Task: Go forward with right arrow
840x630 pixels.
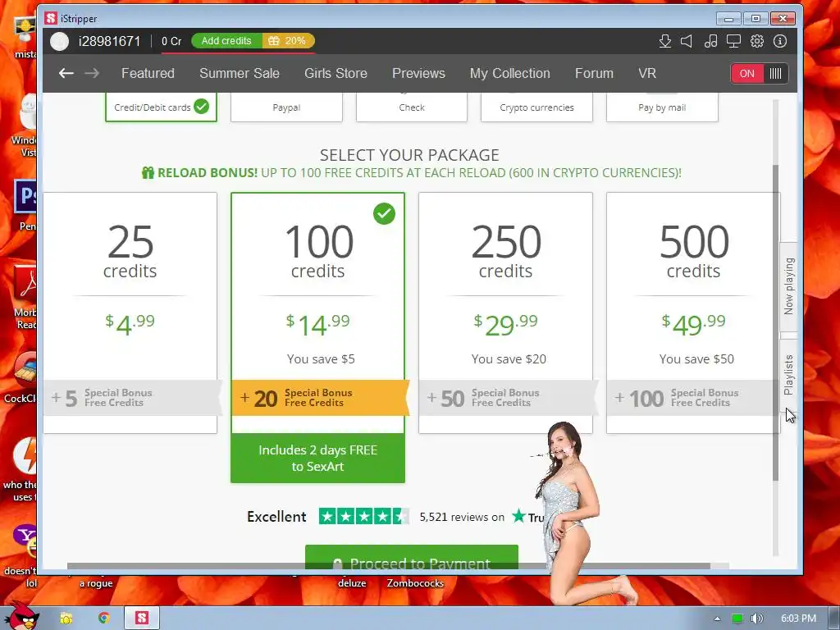Action: point(92,73)
